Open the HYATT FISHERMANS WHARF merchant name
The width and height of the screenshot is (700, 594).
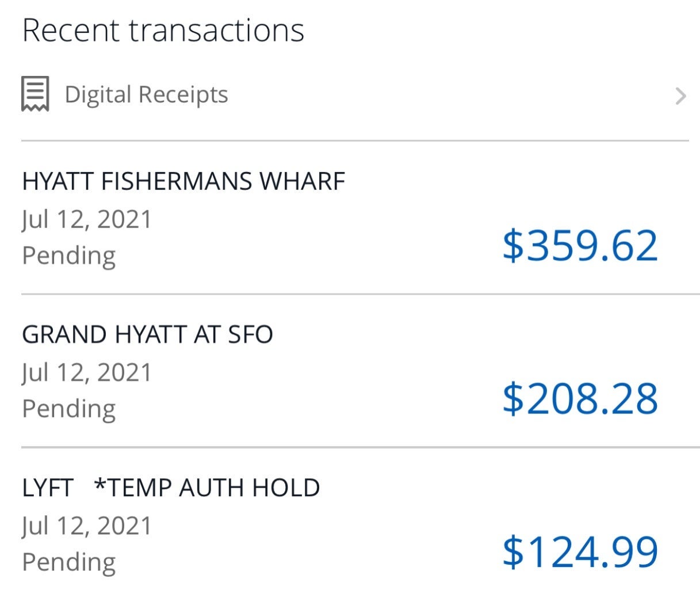183,181
